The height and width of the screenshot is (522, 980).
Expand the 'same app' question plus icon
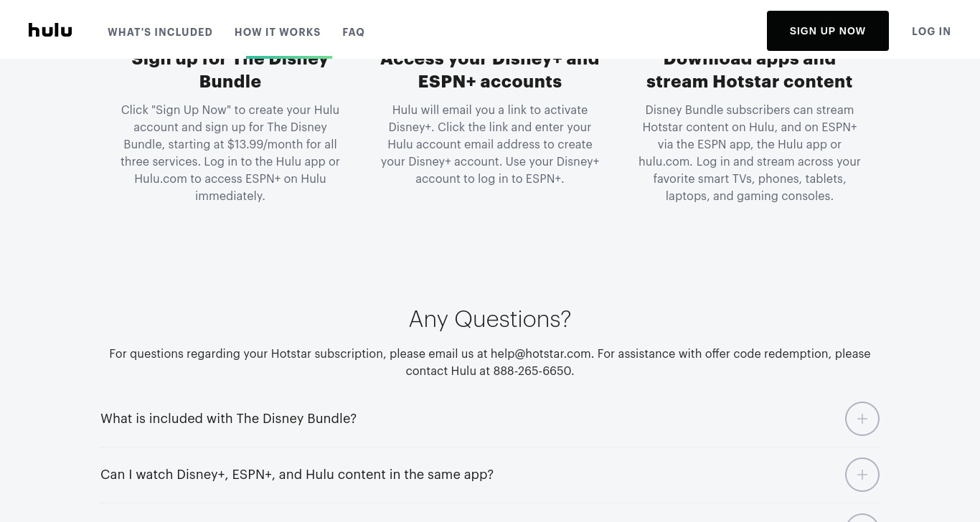pyautogui.click(x=862, y=475)
